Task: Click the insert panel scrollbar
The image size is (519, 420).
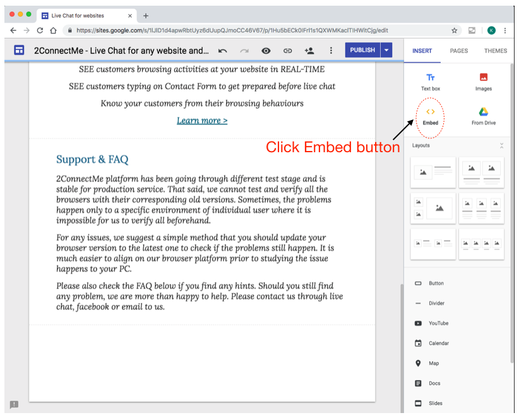Action: pos(511,213)
